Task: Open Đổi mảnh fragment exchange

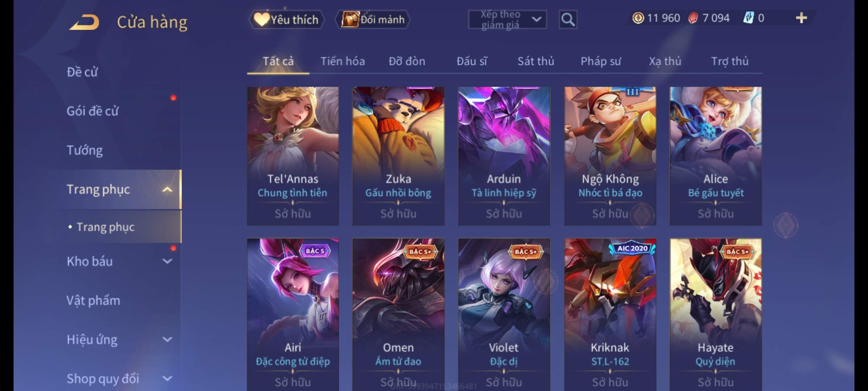Action: (x=373, y=20)
